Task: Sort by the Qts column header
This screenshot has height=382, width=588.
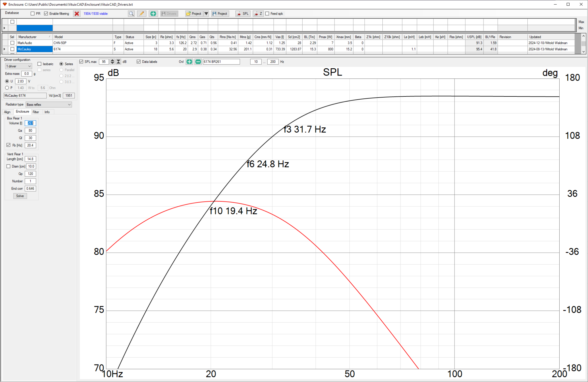Action: 212,37
